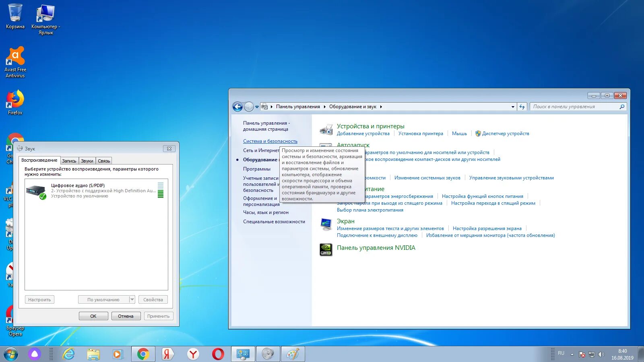The width and height of the screenshot is (644, 362).
Task: Switch to Control Panel taskbar button
Action: pyautogui.click(x=243, y=354)
